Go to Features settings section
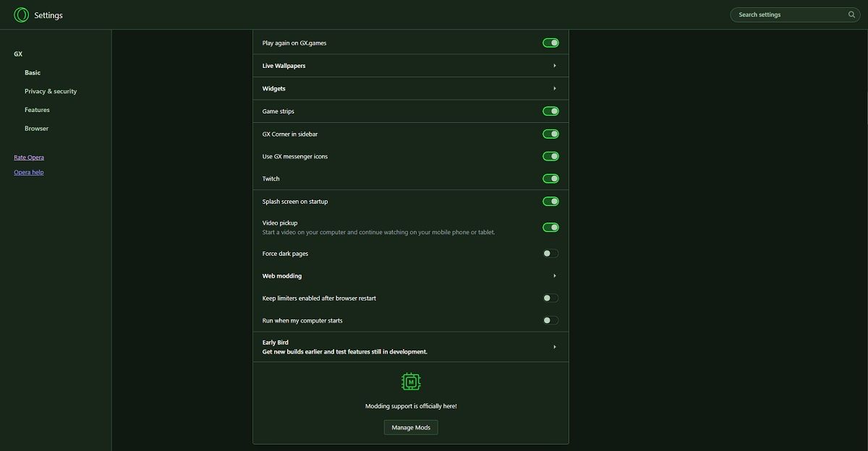This screenshot has height=451, width=868. [x=37, y=110]
